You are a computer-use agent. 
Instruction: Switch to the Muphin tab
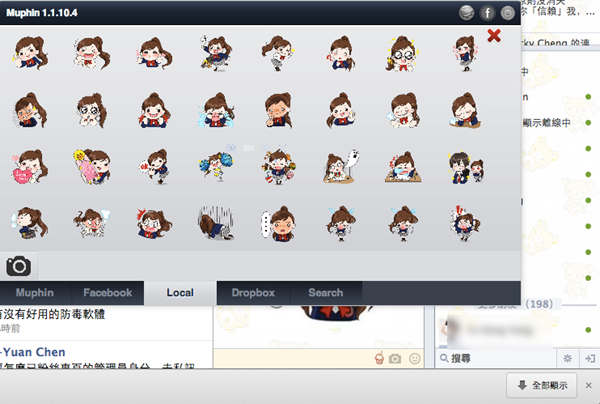(x=35, y=293)
